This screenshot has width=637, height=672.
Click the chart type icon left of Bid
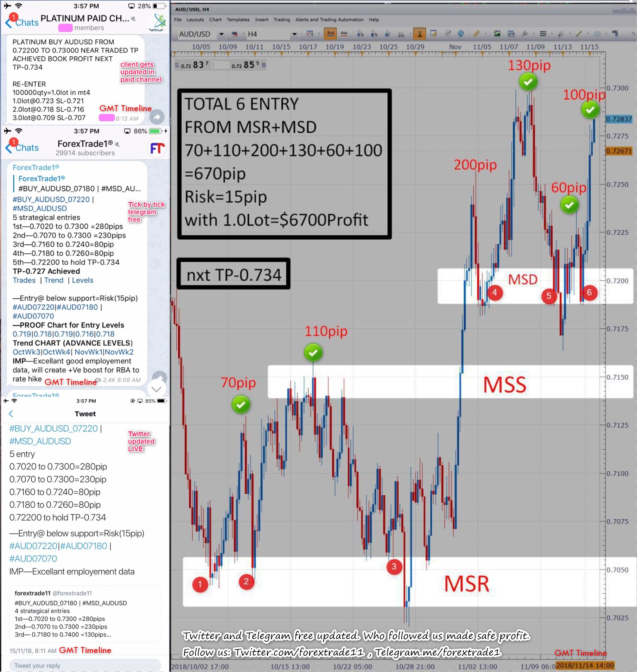coord(310,34)
